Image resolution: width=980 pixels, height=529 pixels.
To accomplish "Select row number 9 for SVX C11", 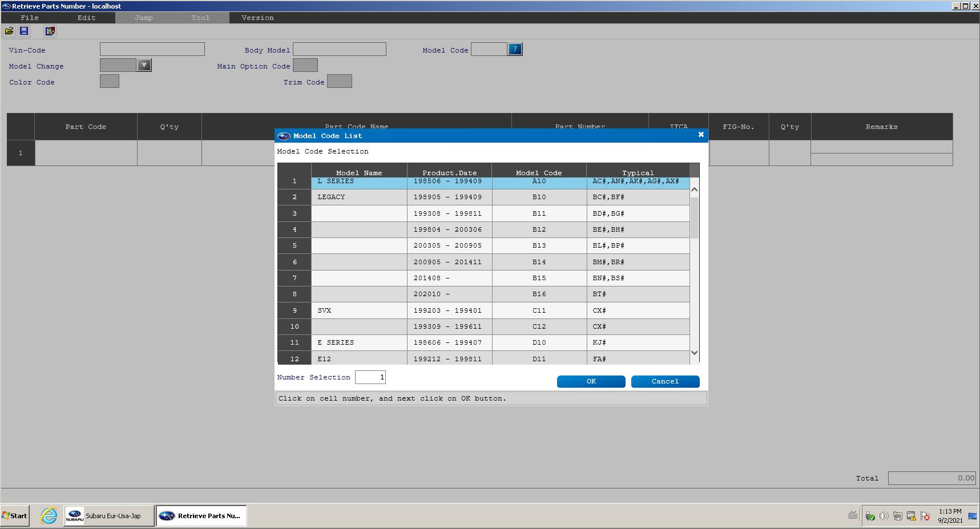I will [295, 310].
